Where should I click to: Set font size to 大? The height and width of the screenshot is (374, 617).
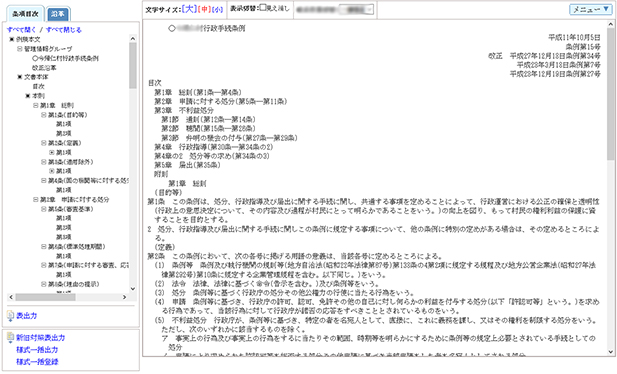point(189,9)
